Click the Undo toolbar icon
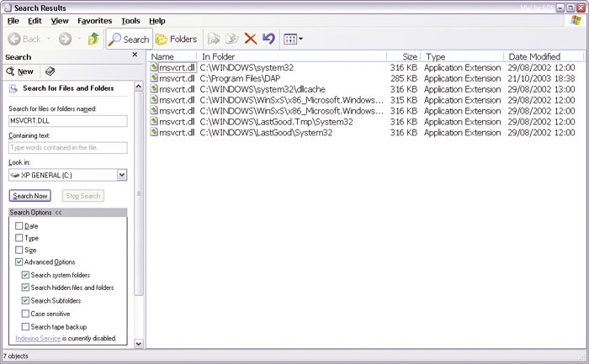The width and height of the screenshot is (589, 364). pyautogui.click(x=269, y=39)
